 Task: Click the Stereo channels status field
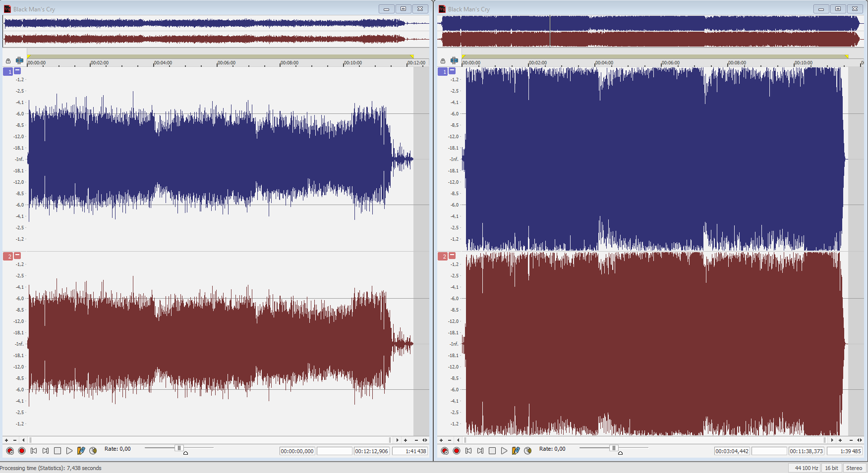coord(854,468)
